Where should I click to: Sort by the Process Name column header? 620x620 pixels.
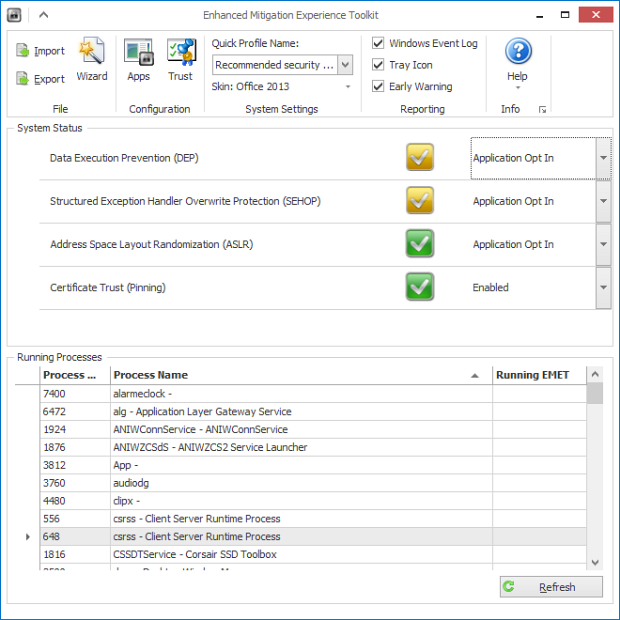(x=301, y=375)
